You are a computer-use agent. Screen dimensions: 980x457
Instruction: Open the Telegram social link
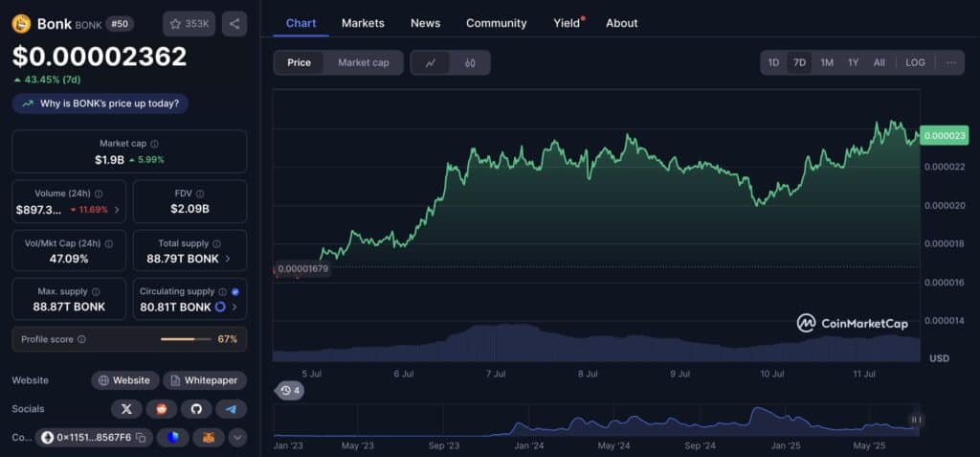(232, 409)
